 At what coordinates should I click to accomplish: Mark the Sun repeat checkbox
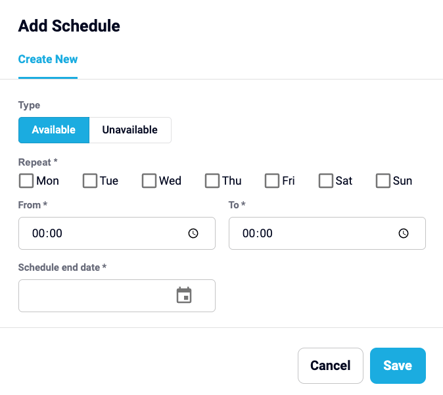click(x=383, y=181)
